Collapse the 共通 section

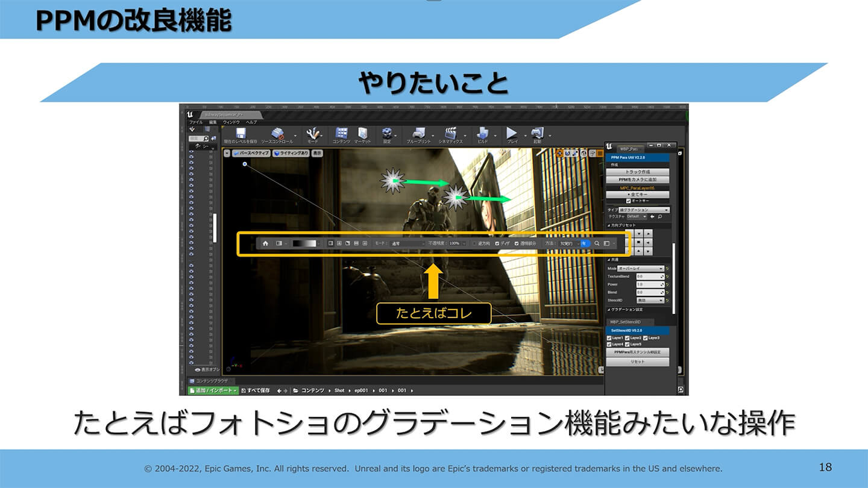pyautogui.click(x=609, y=261)
